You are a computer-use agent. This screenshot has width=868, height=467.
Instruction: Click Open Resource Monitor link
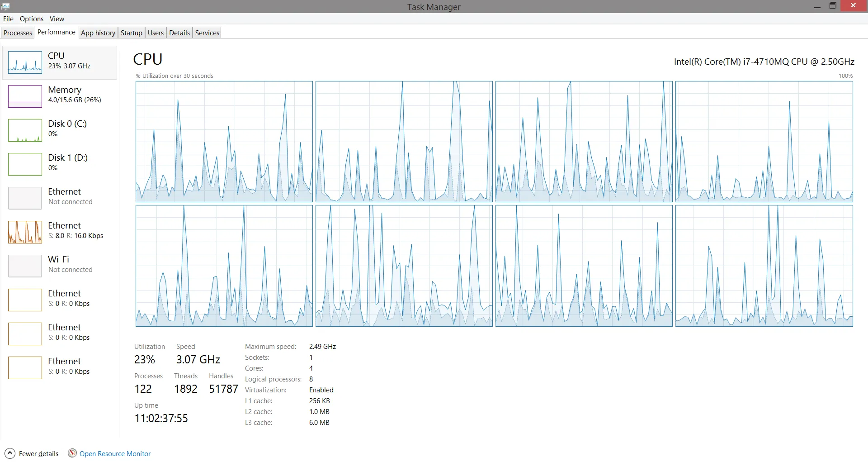coord(115,453)
